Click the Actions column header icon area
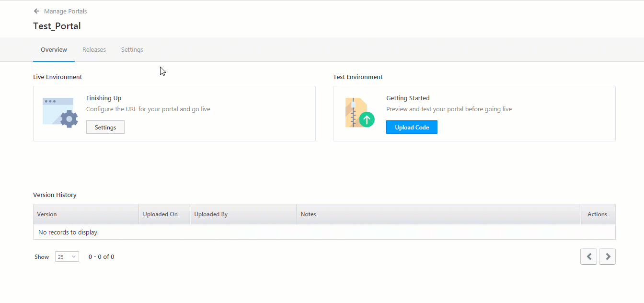644x303 pixels. [597, 214]
